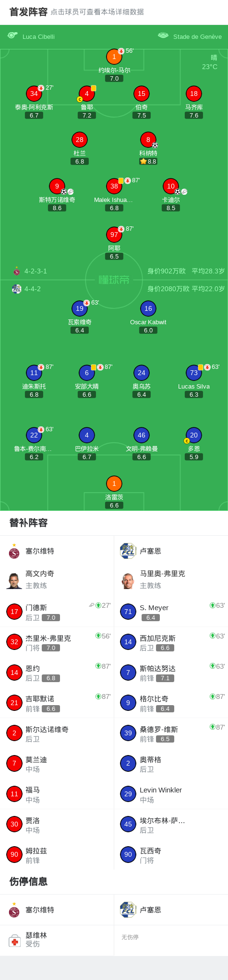This screenshot has width=228, height=980.
Task: Tap 多恩 number 20 captain icon
Action: click(x=193, y=435)
